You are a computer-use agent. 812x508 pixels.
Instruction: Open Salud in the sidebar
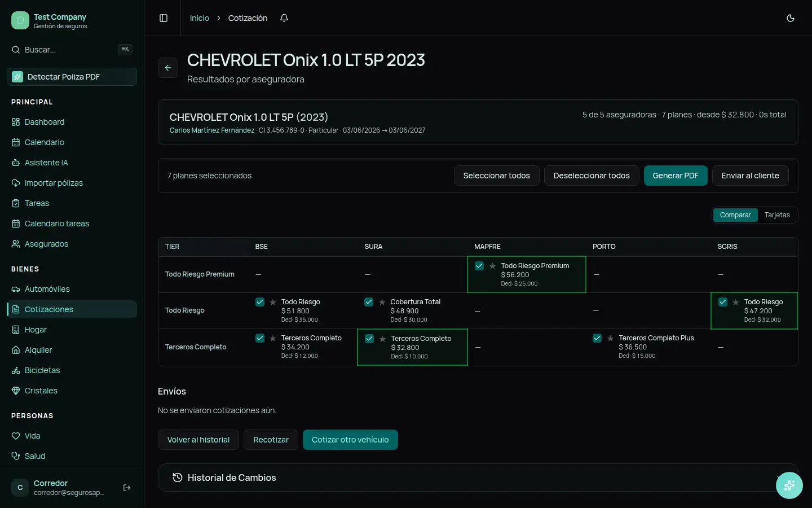point(72,456)
